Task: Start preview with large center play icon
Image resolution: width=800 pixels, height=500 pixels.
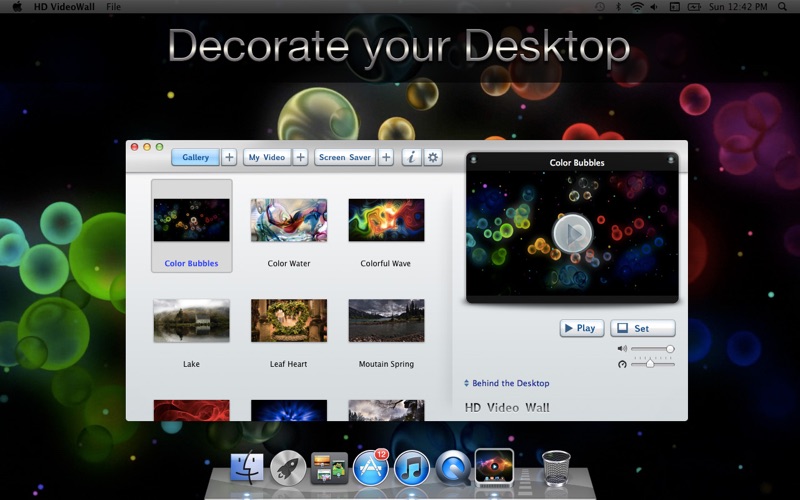Action: pyautogui.click(x=572, y=233)
